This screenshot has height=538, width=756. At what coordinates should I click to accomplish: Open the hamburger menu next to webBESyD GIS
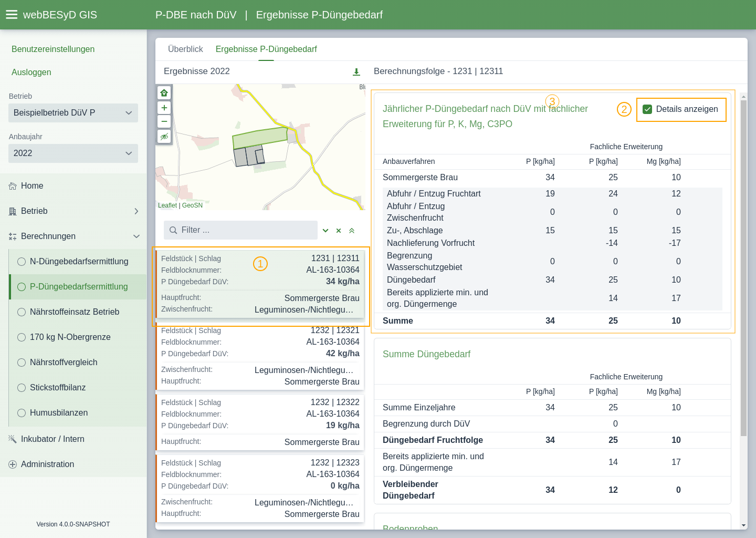[12, 15]
